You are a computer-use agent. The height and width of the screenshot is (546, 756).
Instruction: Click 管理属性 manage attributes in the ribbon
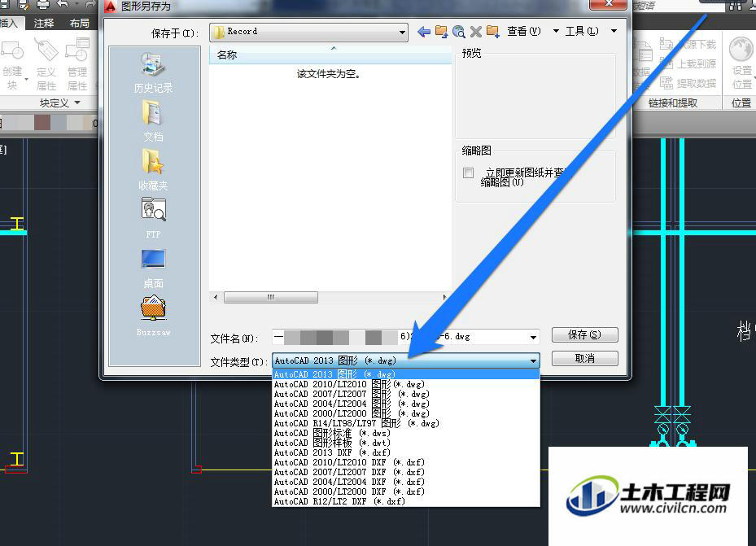[77, 66]
